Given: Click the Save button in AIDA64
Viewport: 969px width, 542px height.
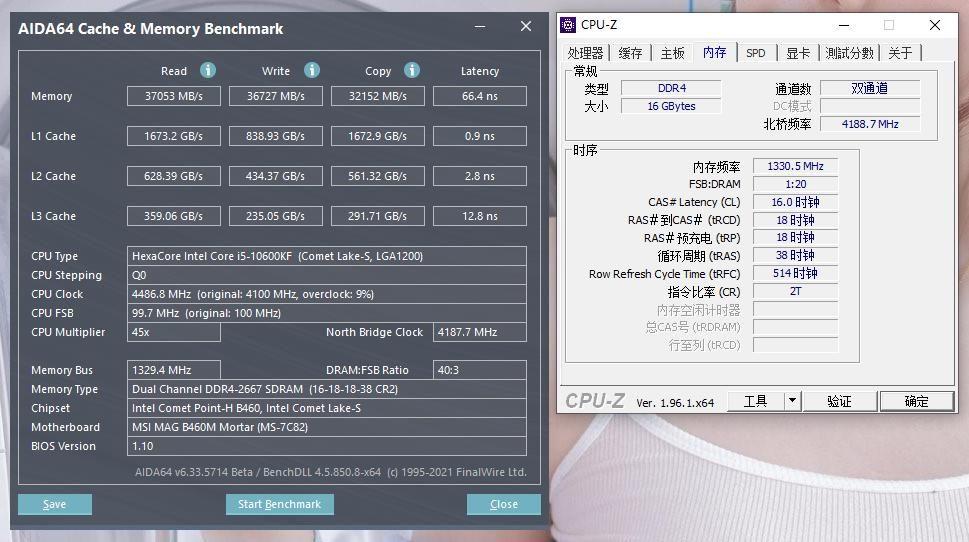Looking at the screenshot, I should click(x=55, y=504).
